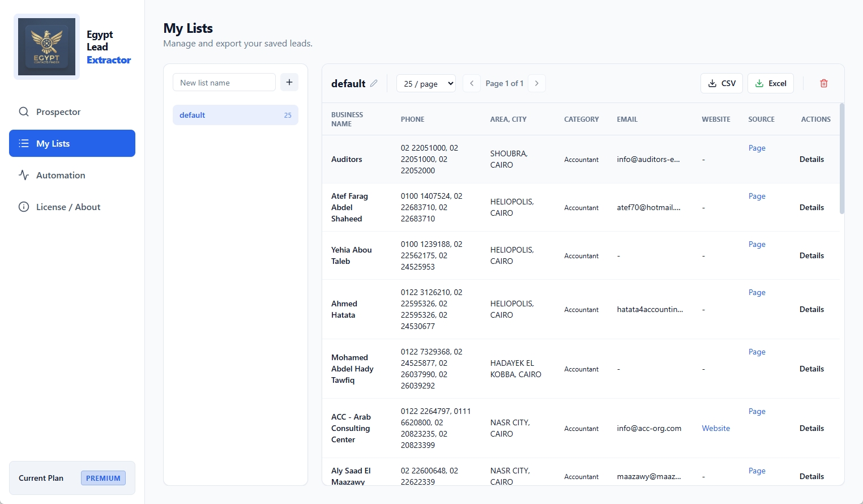Click the table vertical scrollbar
Viewport: 863px width, 504px height.
841,159
